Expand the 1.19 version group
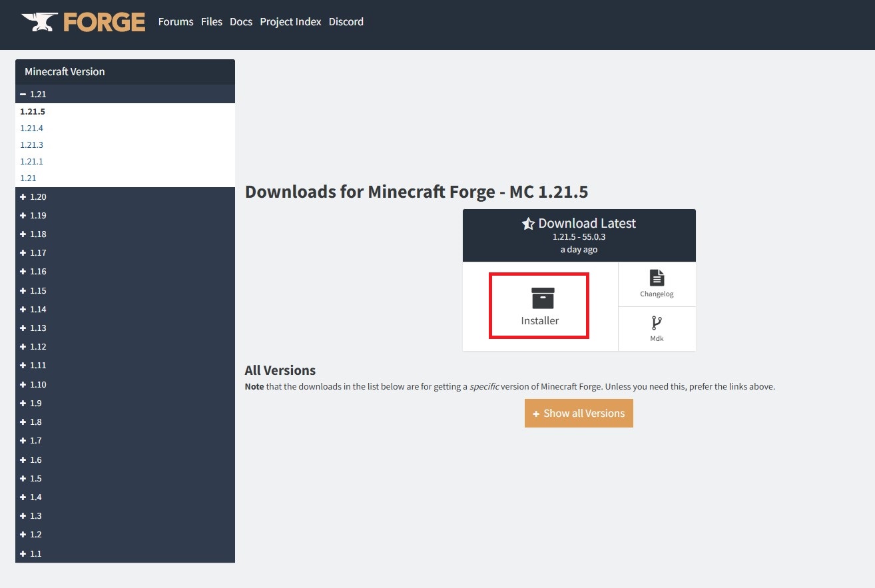The image size is (875, 588). (x=125, y=215)
